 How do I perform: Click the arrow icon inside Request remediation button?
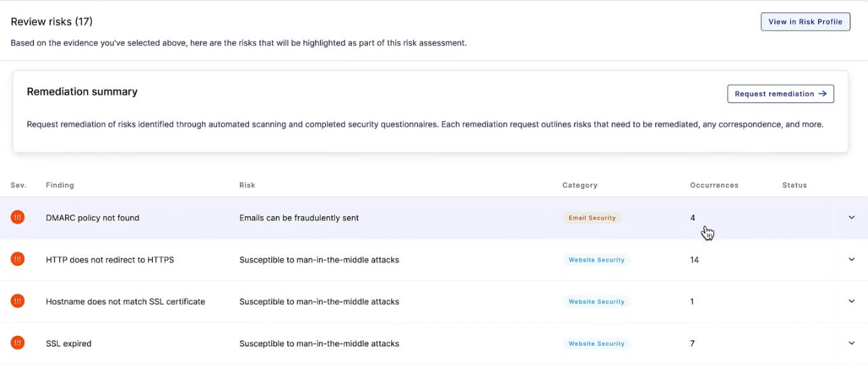point(823,94)
